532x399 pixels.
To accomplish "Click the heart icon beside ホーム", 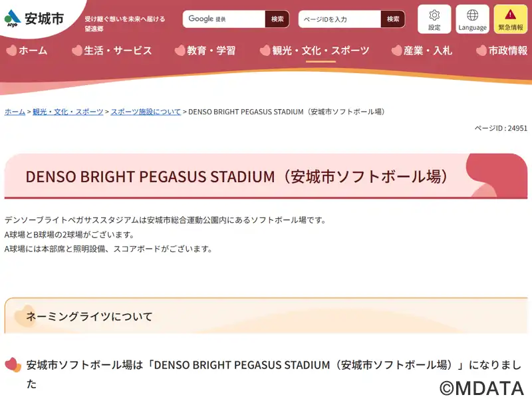I will click(11, 51).
